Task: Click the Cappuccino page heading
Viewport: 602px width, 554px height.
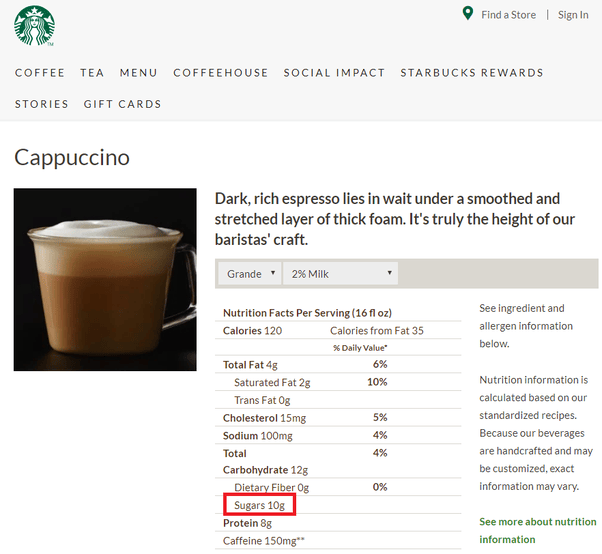Action: (x=72, y=157)
